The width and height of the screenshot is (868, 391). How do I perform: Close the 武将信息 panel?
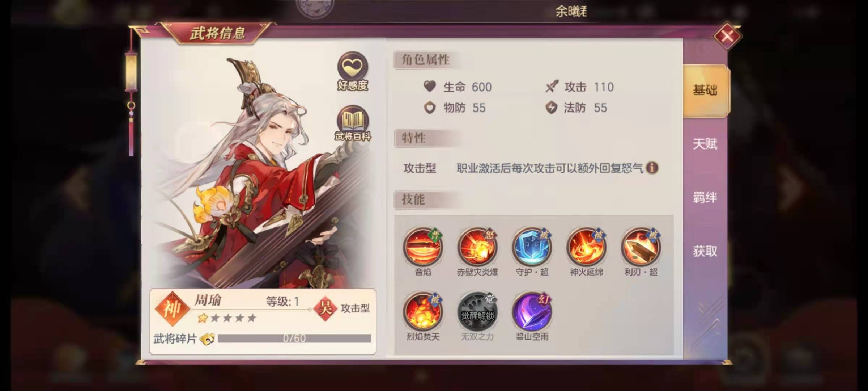(727, 36)
